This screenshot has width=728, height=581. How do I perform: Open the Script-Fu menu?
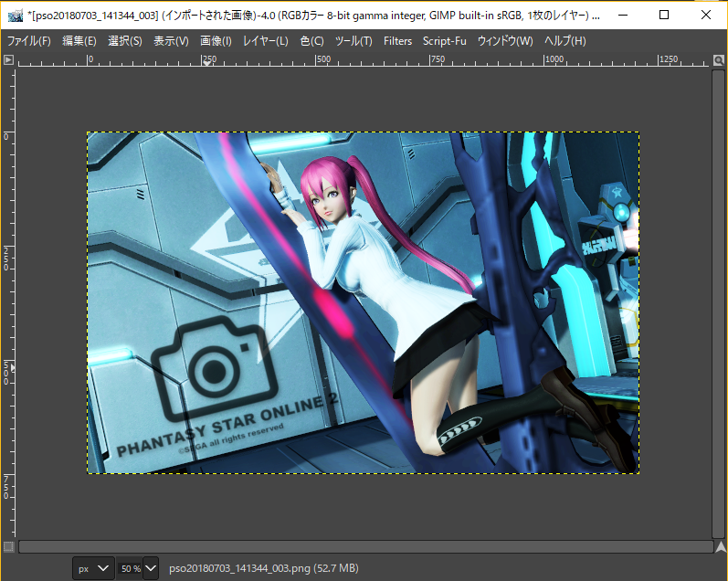coord(444,41)
